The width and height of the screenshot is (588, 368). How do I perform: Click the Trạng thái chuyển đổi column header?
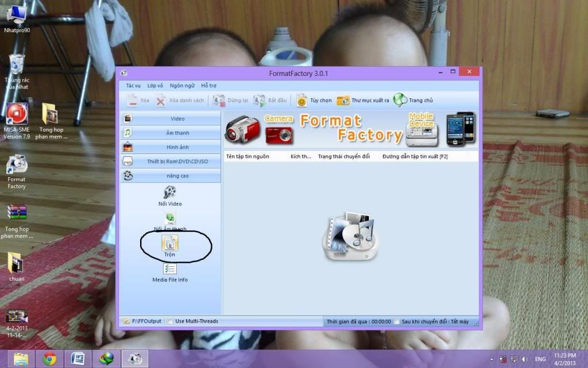tap(347, 156)
